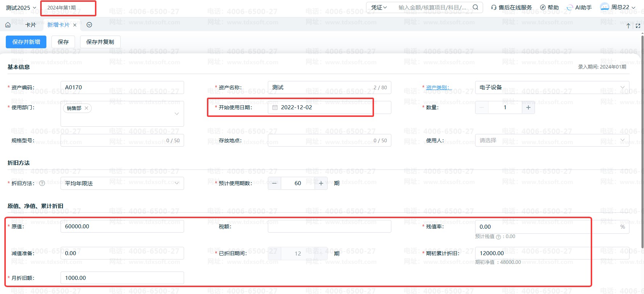The height and width of the screenshot is (294, 644).
Task: Click the home icon in tab bar
Action: click(8, 25)
